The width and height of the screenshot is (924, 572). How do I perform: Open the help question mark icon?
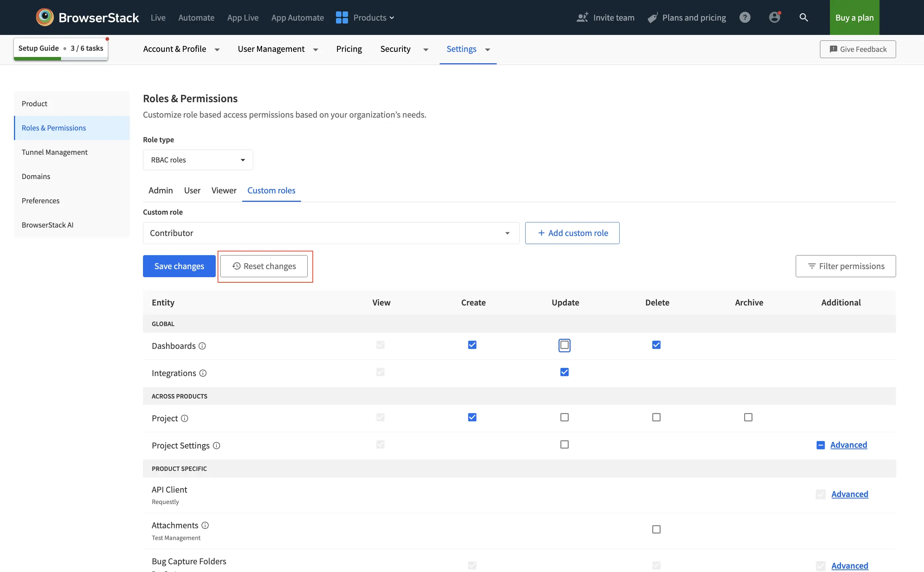(x=744, y=17)
